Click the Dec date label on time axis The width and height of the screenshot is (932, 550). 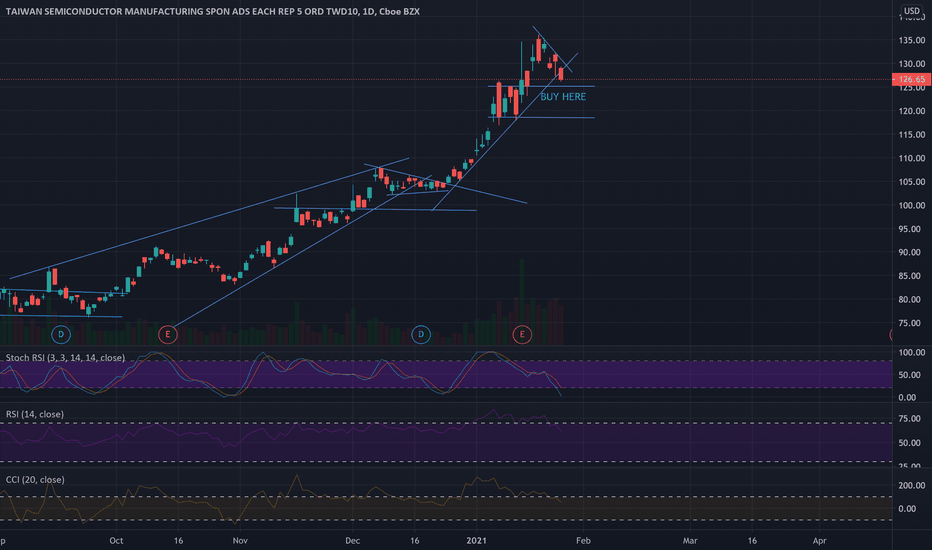coord(352,540)
